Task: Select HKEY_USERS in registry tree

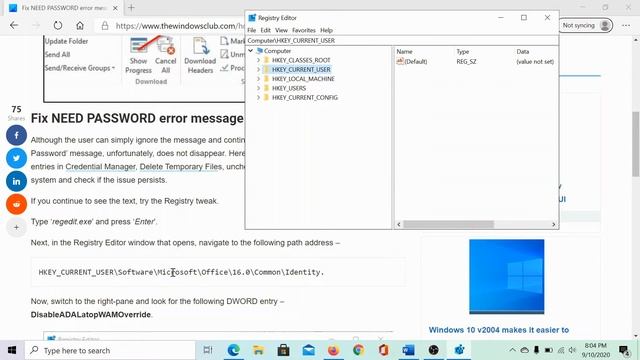Action: click(x=289, y=88)
